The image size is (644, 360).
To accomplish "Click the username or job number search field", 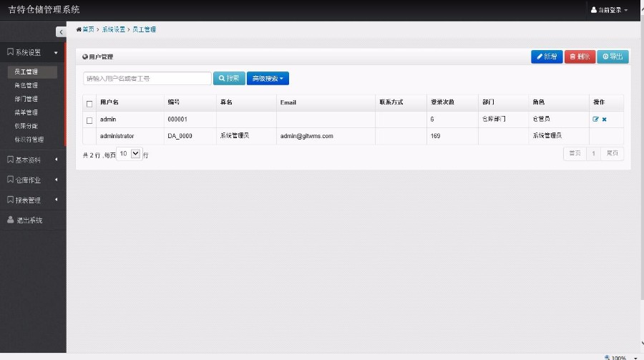I will 147,79.
